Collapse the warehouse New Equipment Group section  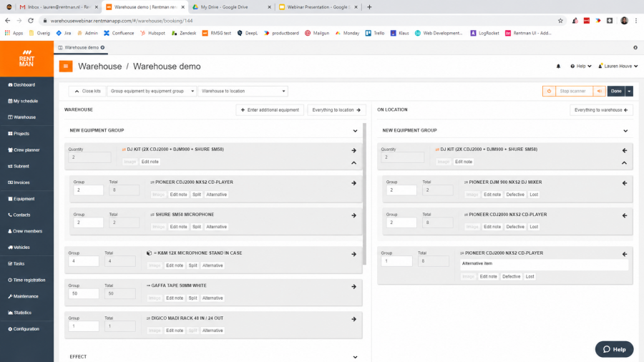coord(355,131)
